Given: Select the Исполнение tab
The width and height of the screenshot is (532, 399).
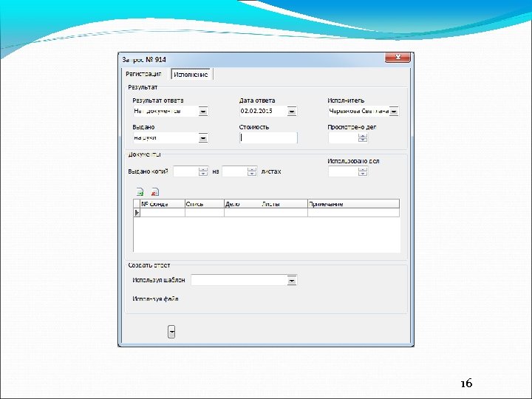Looking at the screenshot, I should point(191,75).
